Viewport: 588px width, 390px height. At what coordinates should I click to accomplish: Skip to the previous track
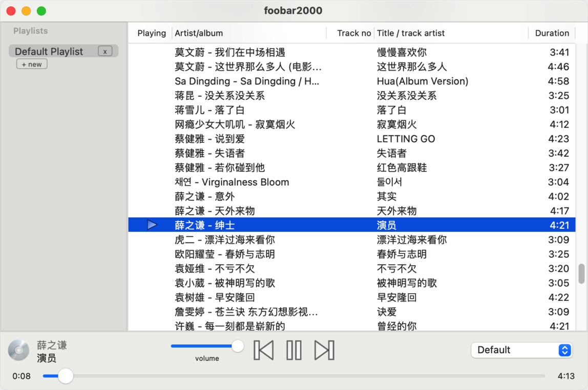(264, 350)
